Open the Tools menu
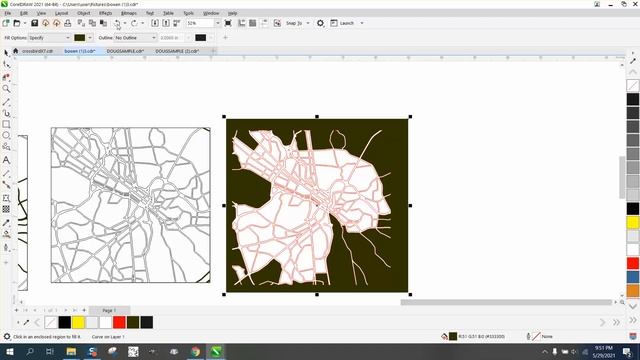Viewport: 640px width, 360px height. click(x=188, y=13)
